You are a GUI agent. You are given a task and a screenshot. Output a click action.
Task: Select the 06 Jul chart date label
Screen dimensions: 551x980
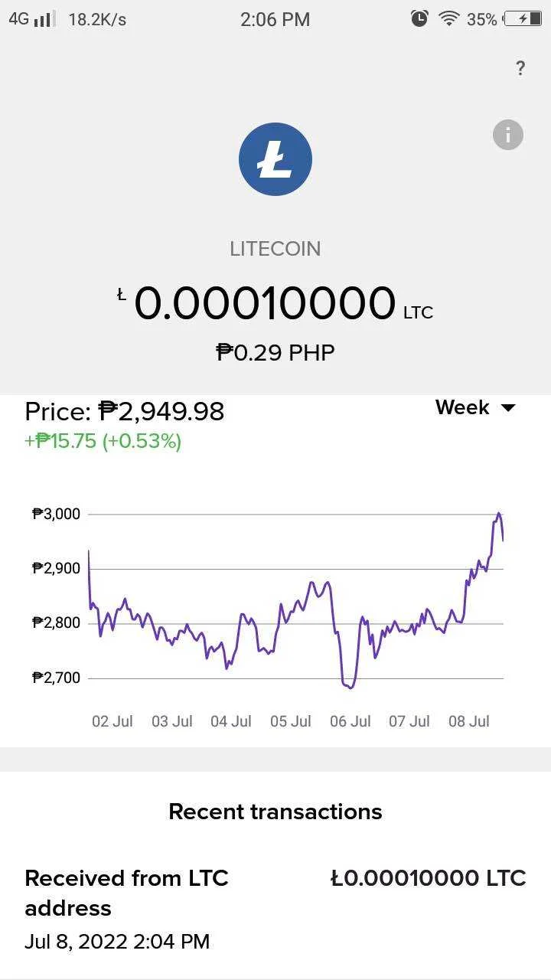350,721
